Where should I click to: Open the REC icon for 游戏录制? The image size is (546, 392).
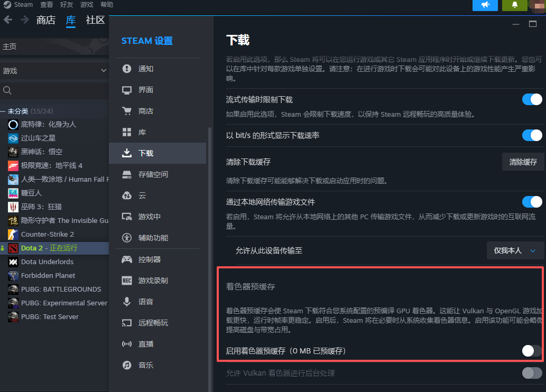coord(127,281)
